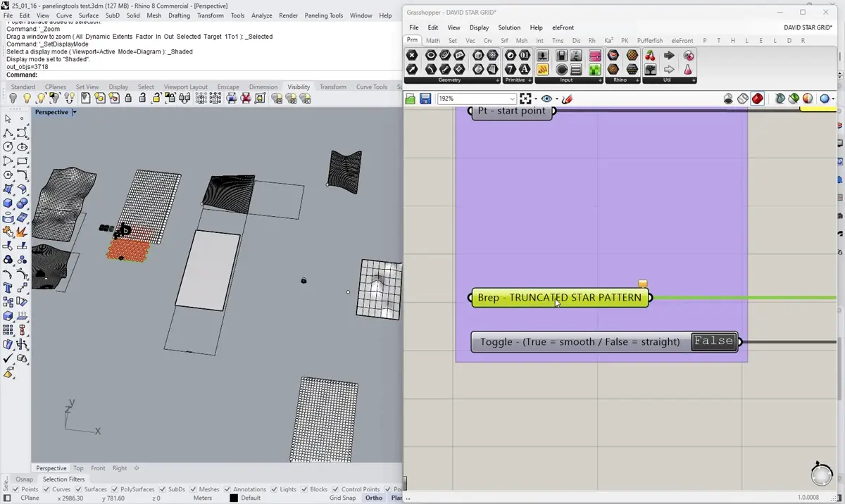Toggle the Curves selection filter checkbox
Viewport: 845px width, 504px height.
point(46,489)
